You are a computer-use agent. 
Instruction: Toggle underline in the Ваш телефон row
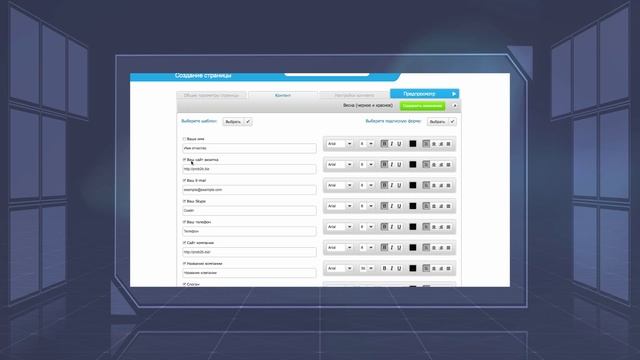(x=399, y=227)
